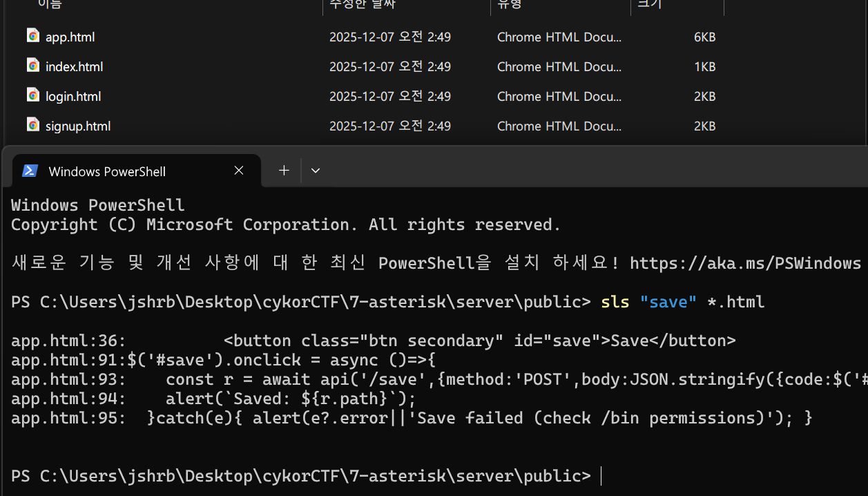Open the aka.ms/PSWindows link in terminal
Image resolution: width=868 pixels, height=496 pixels.
pos(746,263)
